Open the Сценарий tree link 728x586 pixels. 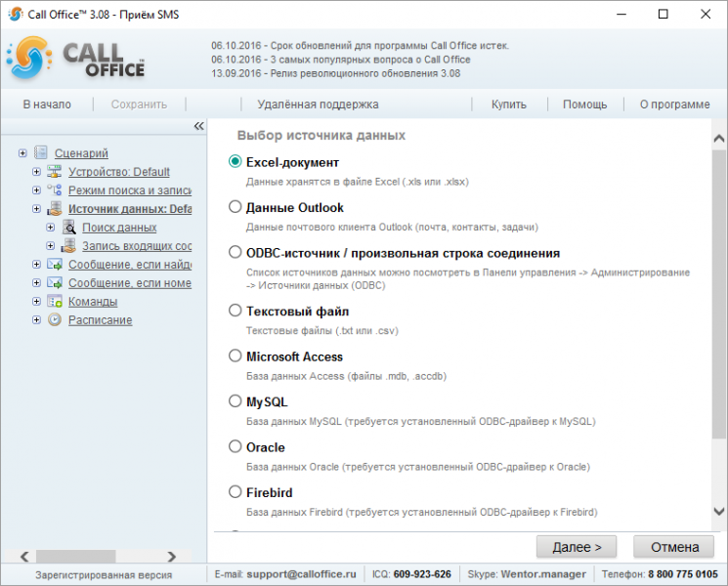[x=81, y=153]
